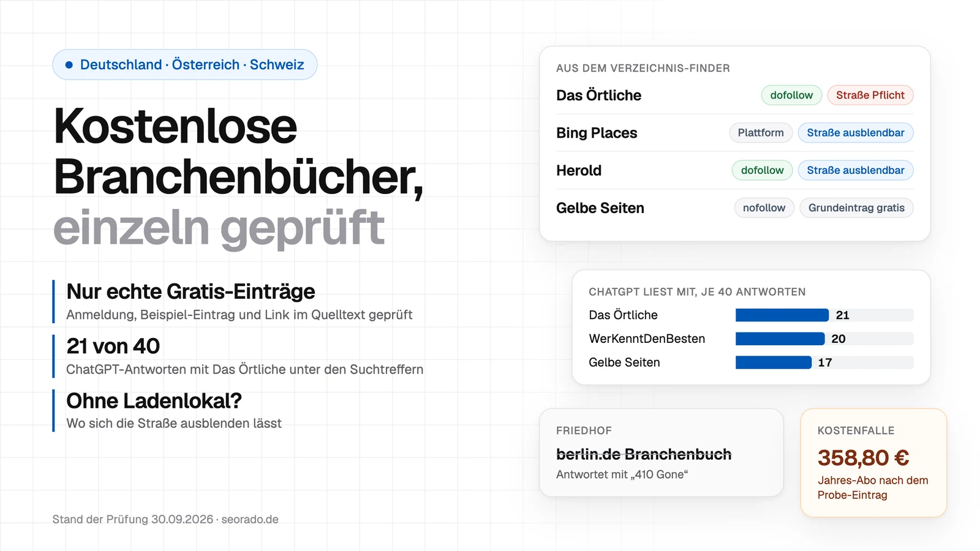Click the Wo sich die Straße ausblenden lässt line
Screen dimensions: 980x551
pyautogui.click(x=174, y=424)
